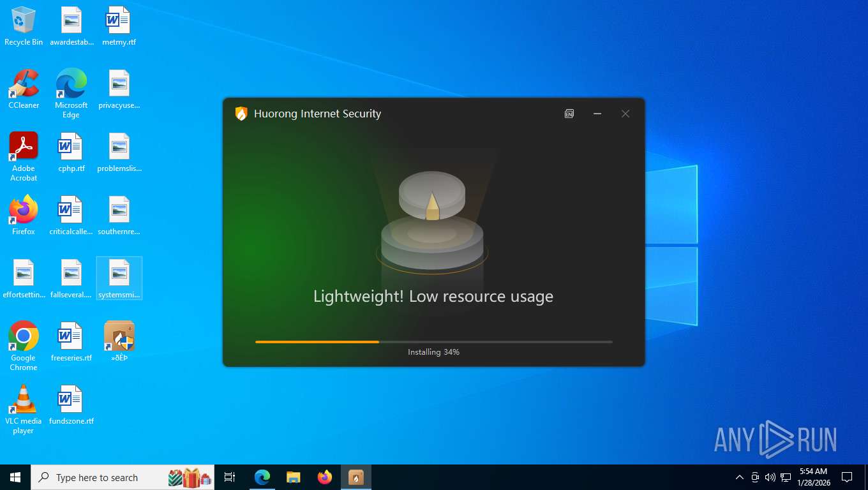Select the fundszone.rtf document icon
This screenshot has height=490, width=868.
71,405
